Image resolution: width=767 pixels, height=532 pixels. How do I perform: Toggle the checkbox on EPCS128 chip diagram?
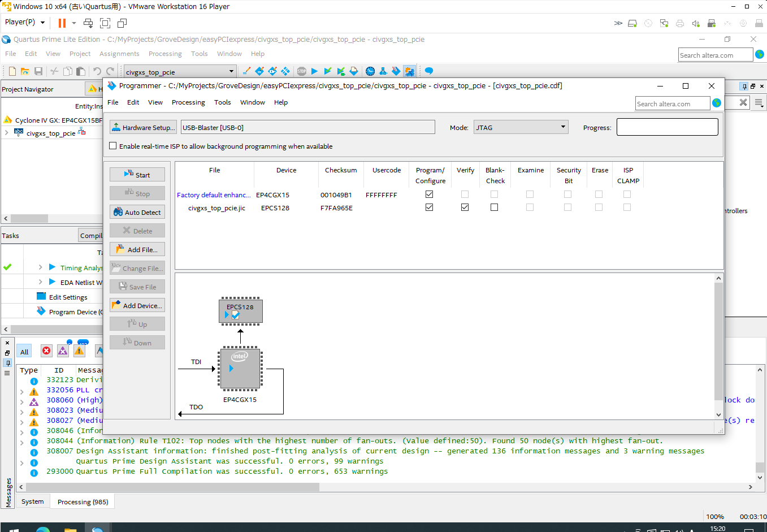(236, 315)
